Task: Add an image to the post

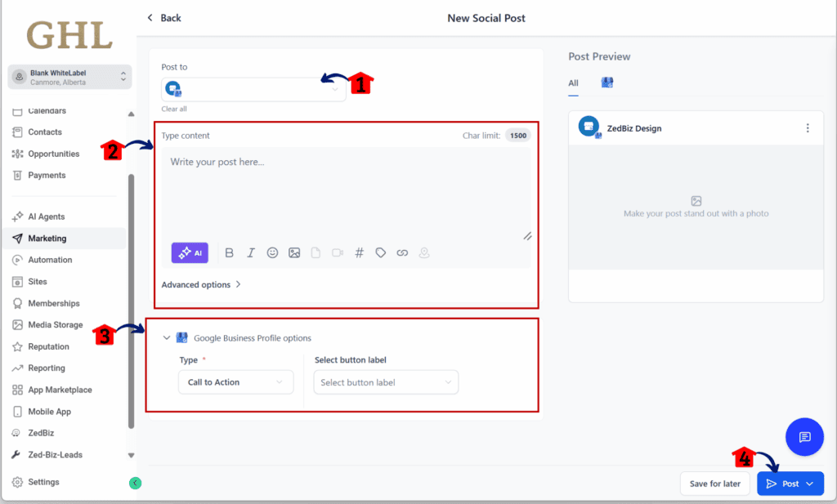Action: click(294, 252)
